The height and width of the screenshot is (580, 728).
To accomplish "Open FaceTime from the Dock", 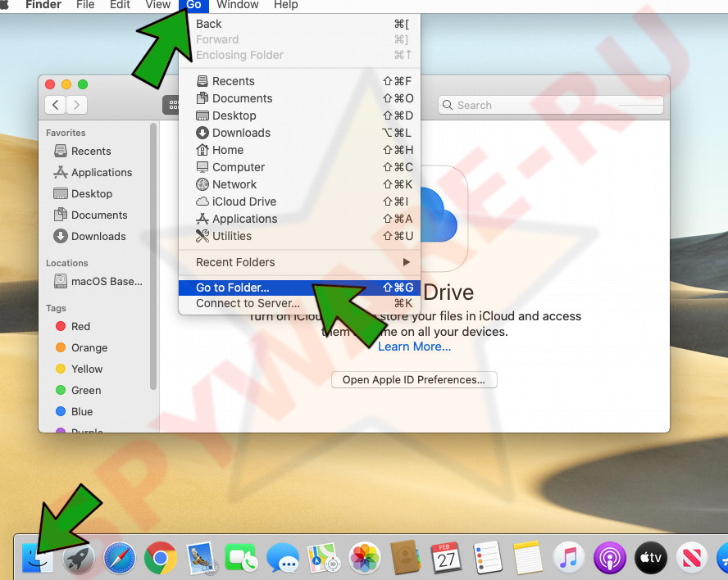I will (x=241, y=558).
